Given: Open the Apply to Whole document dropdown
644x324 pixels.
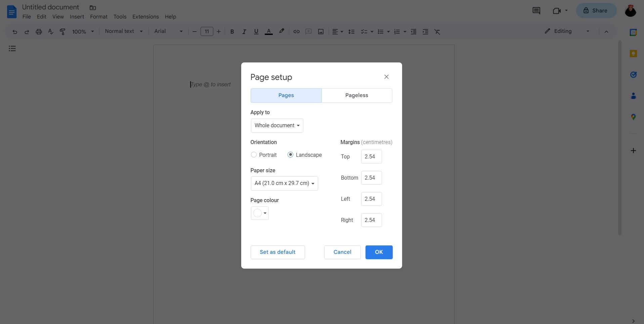Looking at the screenshot, I should 277,126.
